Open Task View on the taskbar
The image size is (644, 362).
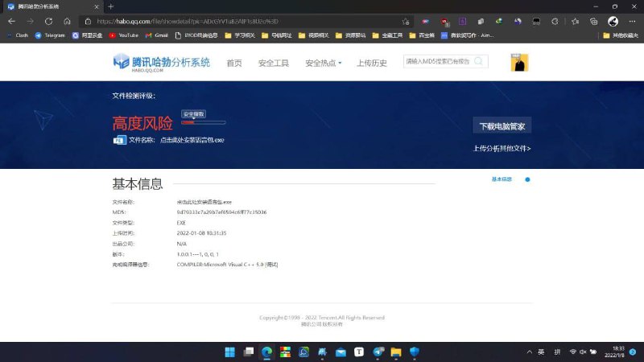(249, 352)
